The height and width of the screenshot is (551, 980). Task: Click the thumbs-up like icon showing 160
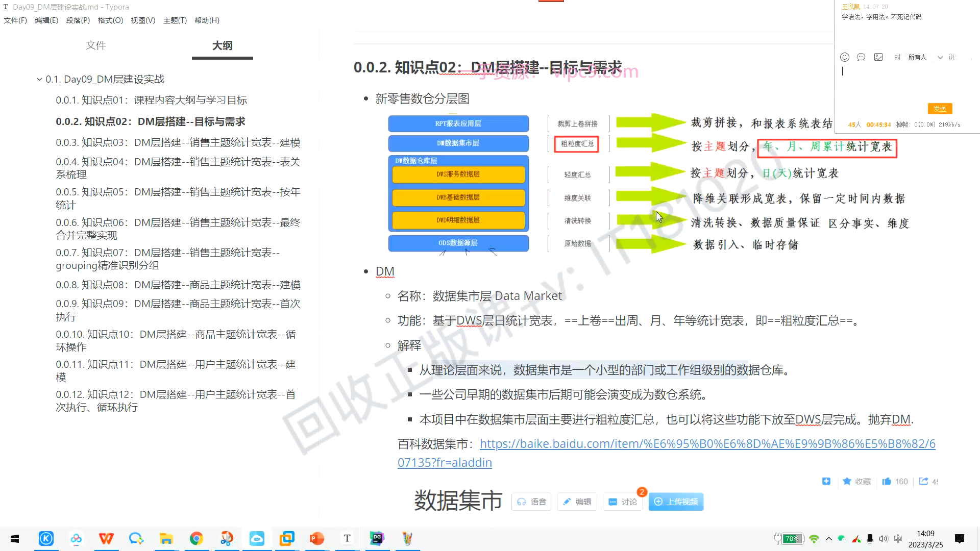pyautogui.click(x=887, y=481)
